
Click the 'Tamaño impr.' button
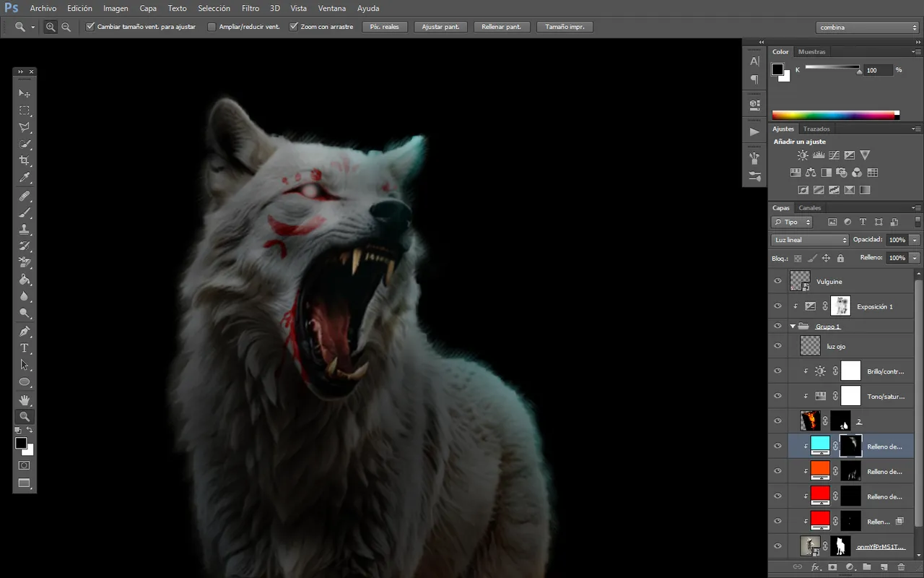click(x=565, y=27)
